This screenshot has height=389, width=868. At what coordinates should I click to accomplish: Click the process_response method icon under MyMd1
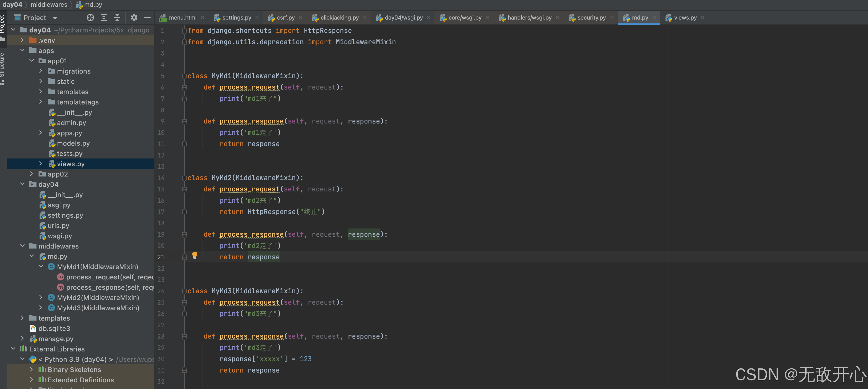pos(61,287)
